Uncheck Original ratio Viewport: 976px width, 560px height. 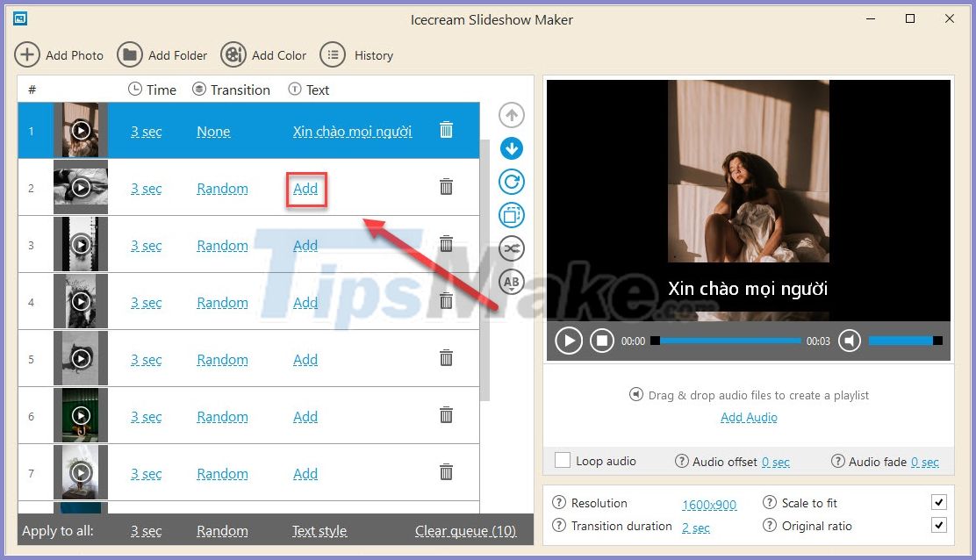(939, 525)
